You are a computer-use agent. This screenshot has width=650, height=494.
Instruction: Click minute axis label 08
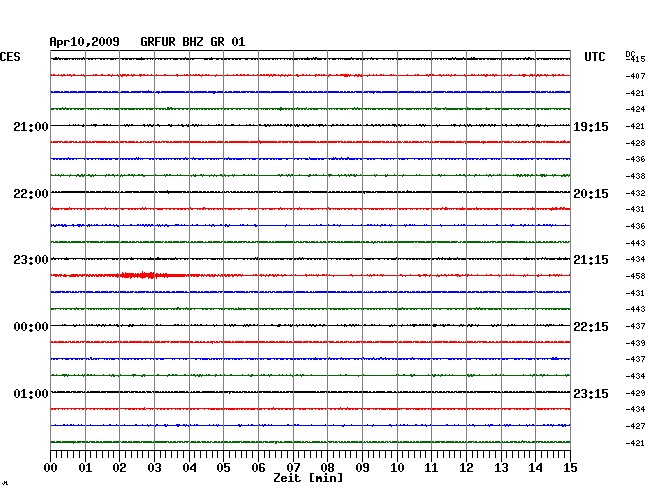327,468
